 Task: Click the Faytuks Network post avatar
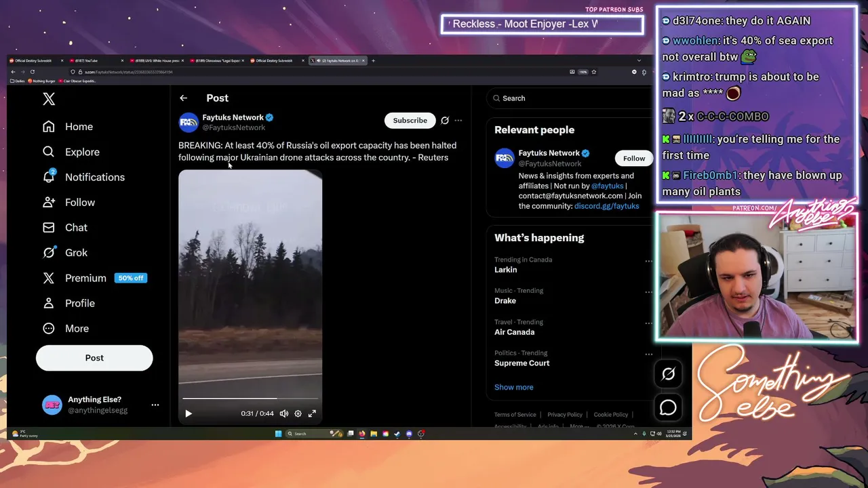click(x=188, y=122)
